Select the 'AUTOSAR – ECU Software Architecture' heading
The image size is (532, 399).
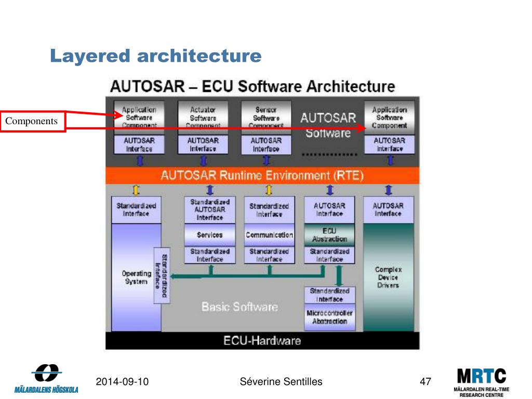[x=252, y=86]
